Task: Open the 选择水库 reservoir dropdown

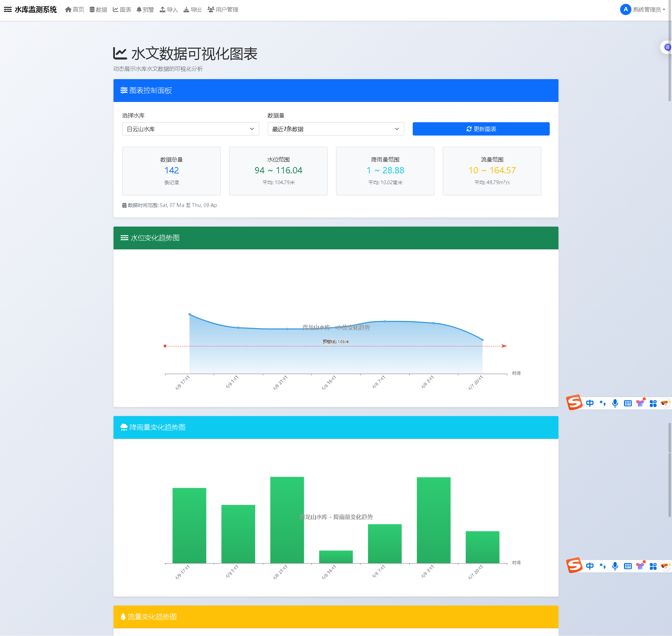Action: click(191, 129)
